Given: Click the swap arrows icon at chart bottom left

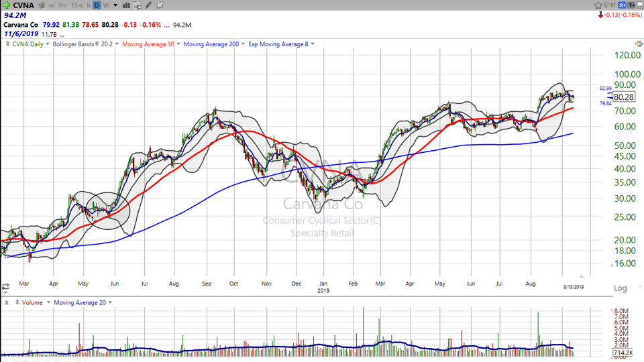Looking at the screenshot, I should tap(5, 287).
